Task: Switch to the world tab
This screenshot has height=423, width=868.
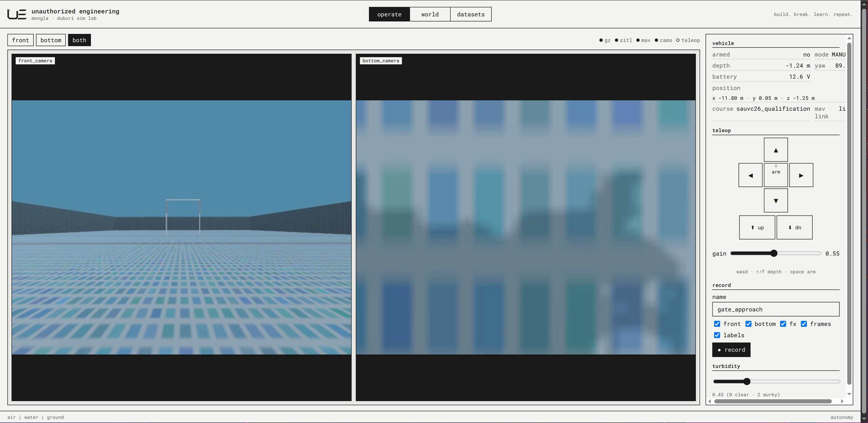Action: click(430, 14)
